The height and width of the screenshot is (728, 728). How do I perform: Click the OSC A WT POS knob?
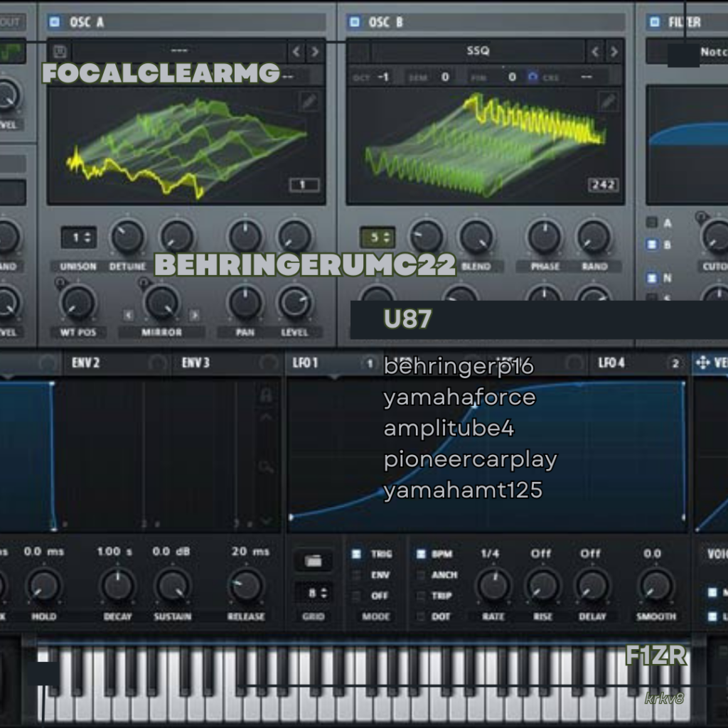click(77, 303)
